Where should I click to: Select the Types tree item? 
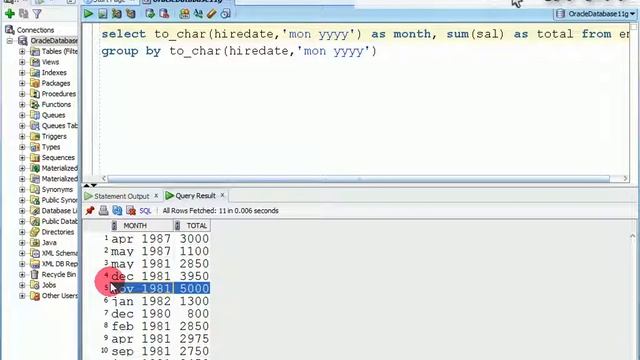tap(51, 147)
